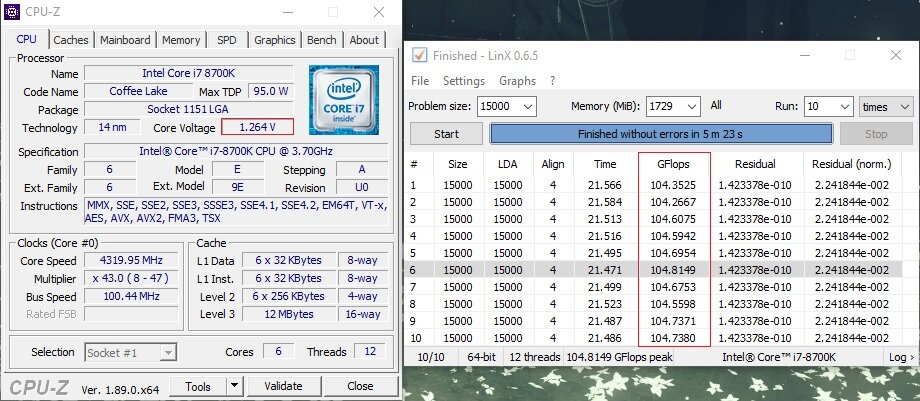This screenshot has height=401, width=920.
Task: Select the CPU tab
Action: (26, 39)
